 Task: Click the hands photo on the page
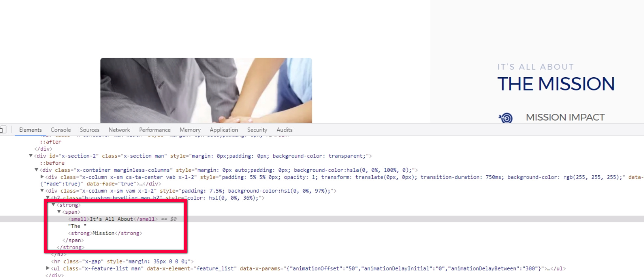coord(206,90)
